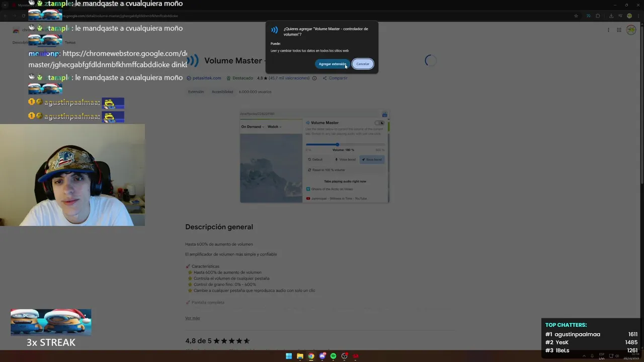Select the Extensión category chip
The width and height of the screenshot is (644, 362).
click(196, 92)
